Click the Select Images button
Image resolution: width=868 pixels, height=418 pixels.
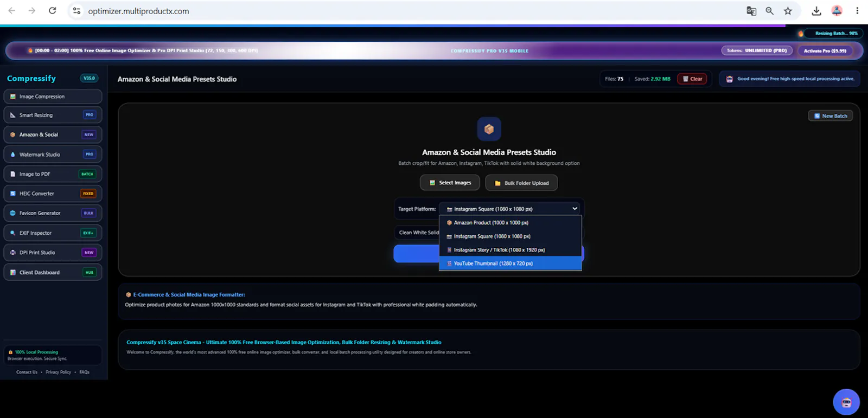point(450,183)
